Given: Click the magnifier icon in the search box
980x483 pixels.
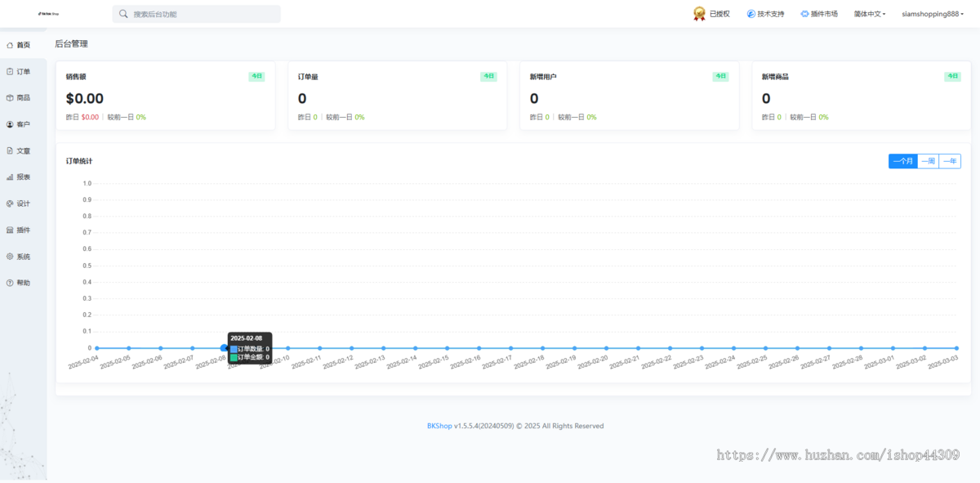Looking at the screenshot, I should point(123,14).
